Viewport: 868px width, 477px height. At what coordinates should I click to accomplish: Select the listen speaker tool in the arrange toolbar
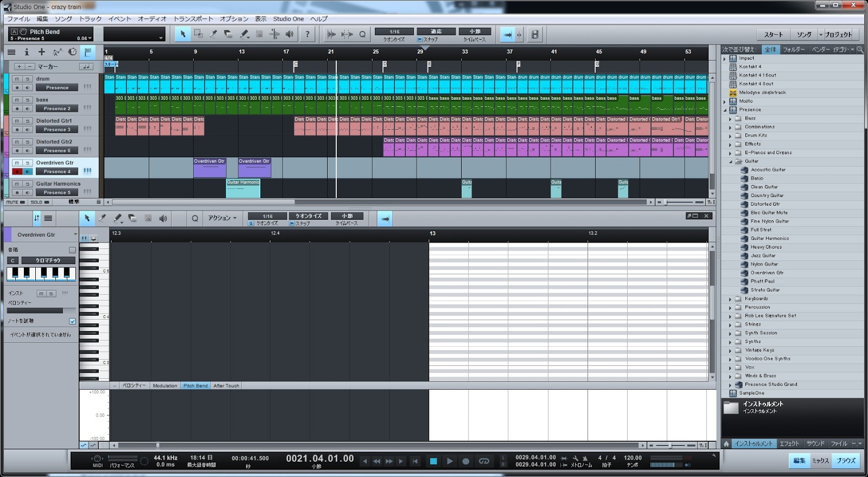click(x=290, y=34)
